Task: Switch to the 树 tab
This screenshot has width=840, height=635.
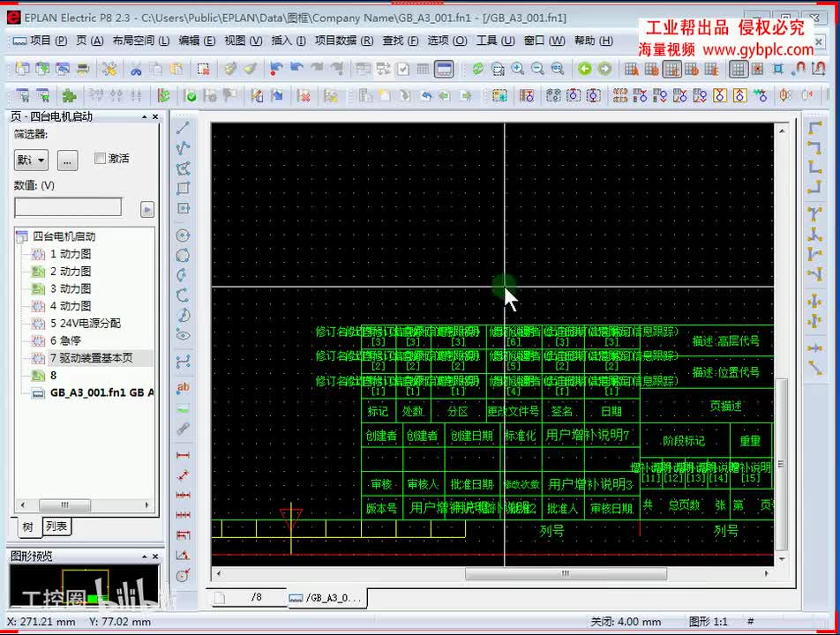Action: point(27,527)
